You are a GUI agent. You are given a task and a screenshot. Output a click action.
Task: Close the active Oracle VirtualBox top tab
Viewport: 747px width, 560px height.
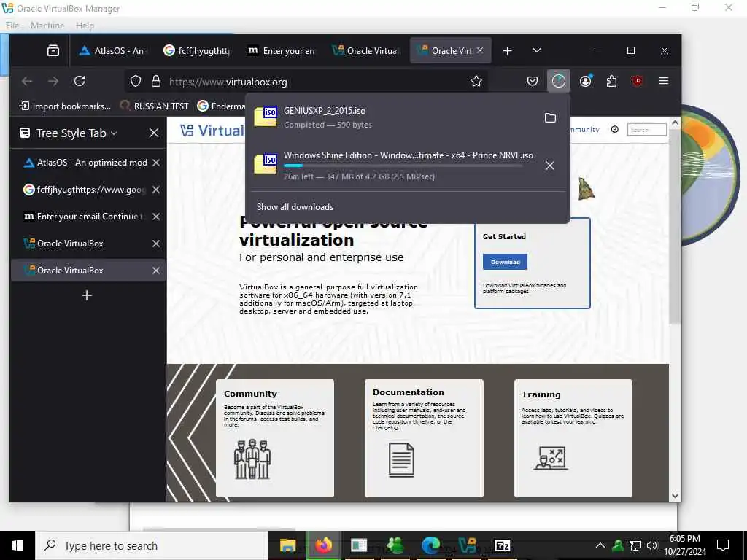(x=480, y=50)
